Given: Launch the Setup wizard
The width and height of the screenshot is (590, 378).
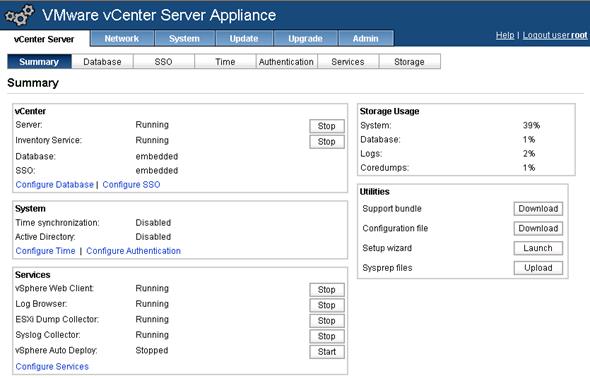Looking at the screenshot, I should coord(538,248).
